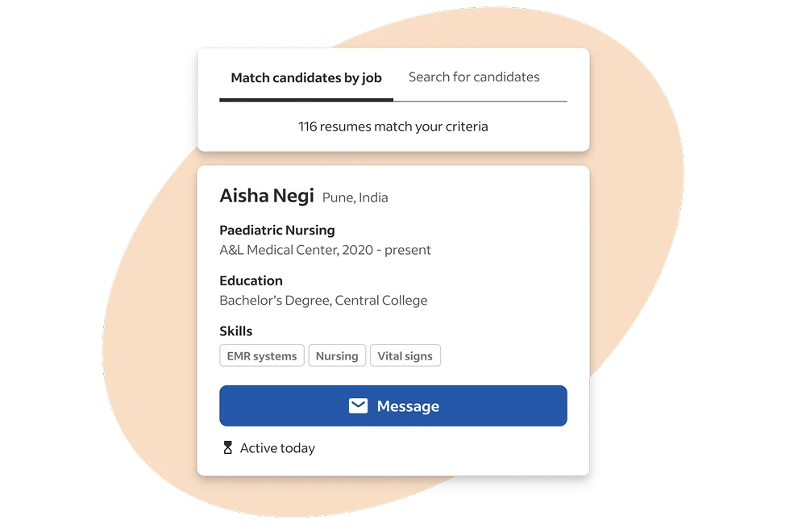Click the Active today status text
The height and width of the screenshot is (532, 798).
tap(277, 448)
